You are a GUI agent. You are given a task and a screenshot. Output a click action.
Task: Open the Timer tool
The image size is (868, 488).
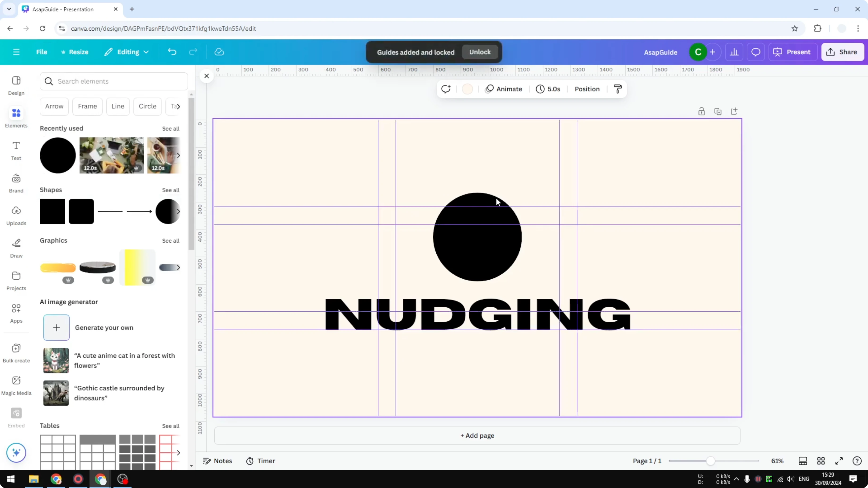260,461
